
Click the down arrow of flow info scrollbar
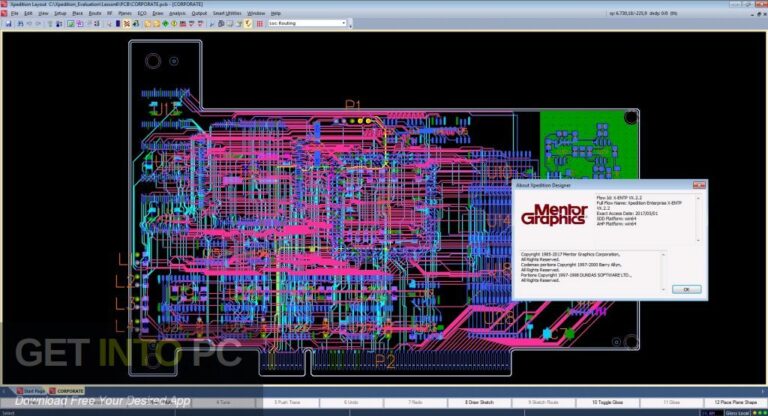point(698,240)
